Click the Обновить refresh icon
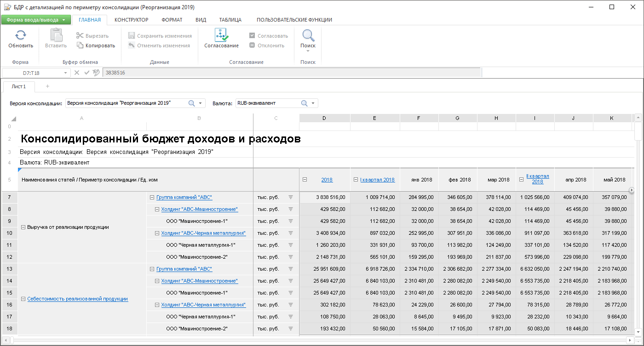644x346 pixels. click(21, 36)
